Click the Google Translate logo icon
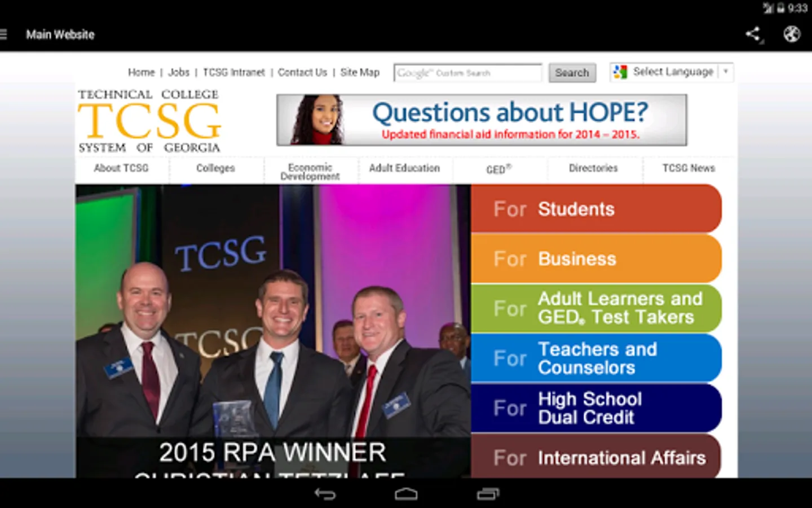 pyautogui.click(x=620, y=72)
